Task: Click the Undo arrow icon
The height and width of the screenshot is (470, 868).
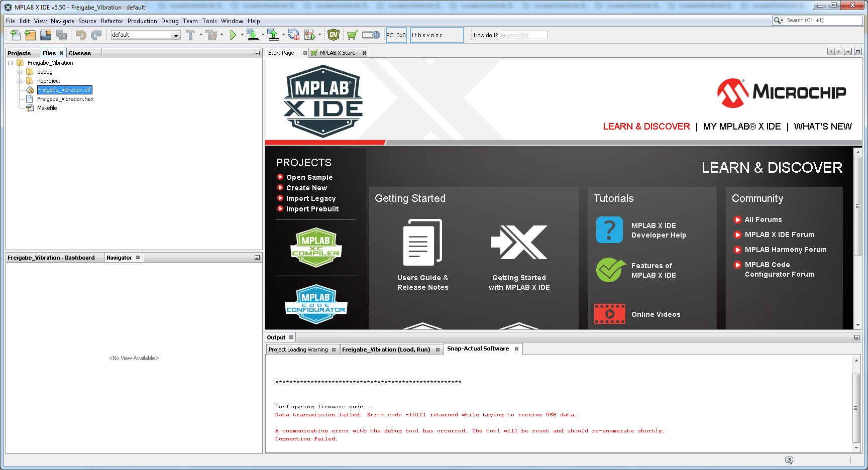Action: pos(81,35)
